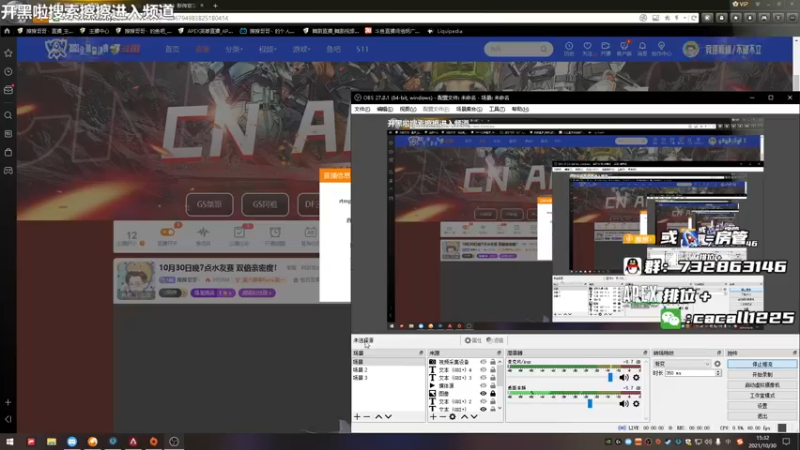Screen dimensions: 800x450
Task: Open OBS 工具(T) menu
Action: click(x=496, y=109)
